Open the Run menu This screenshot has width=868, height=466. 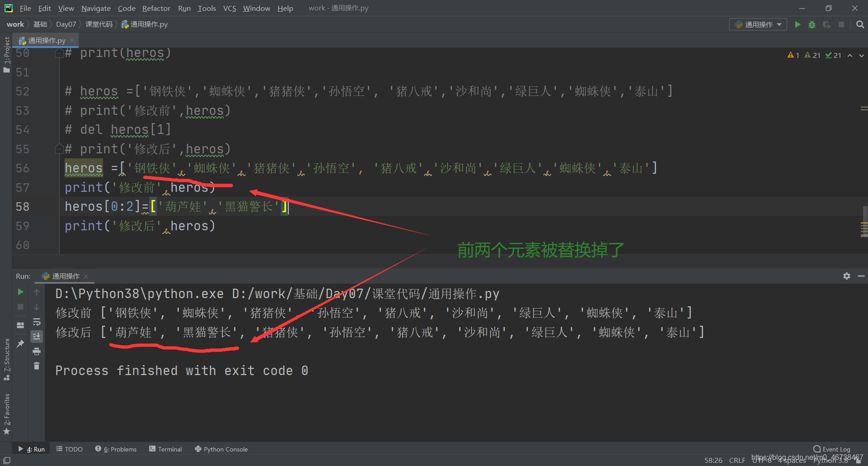click(x=184, y=8)
